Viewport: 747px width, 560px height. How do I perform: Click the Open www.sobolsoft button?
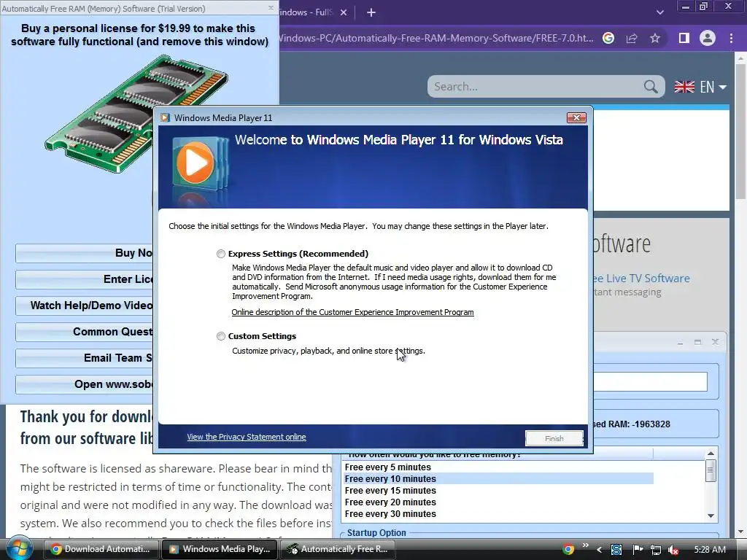pos(85,384)
